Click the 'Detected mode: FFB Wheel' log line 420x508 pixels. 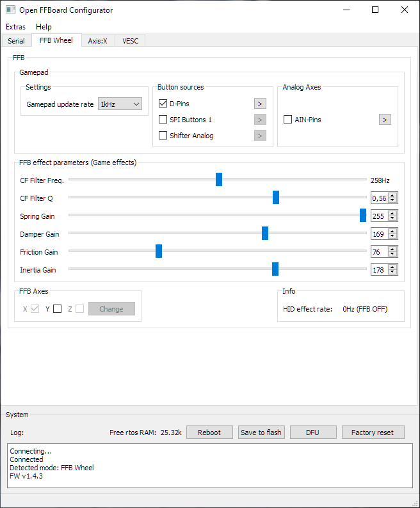52,468
